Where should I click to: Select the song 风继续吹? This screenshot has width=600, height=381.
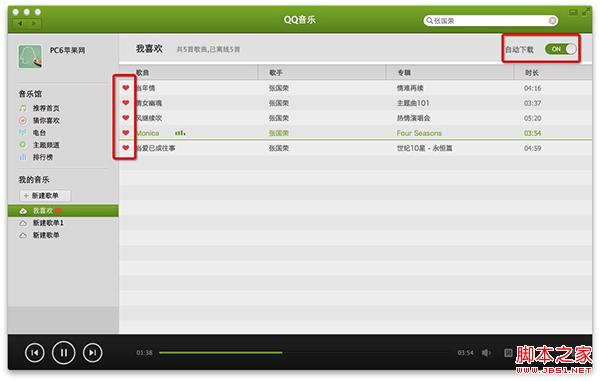click(149, 118)
